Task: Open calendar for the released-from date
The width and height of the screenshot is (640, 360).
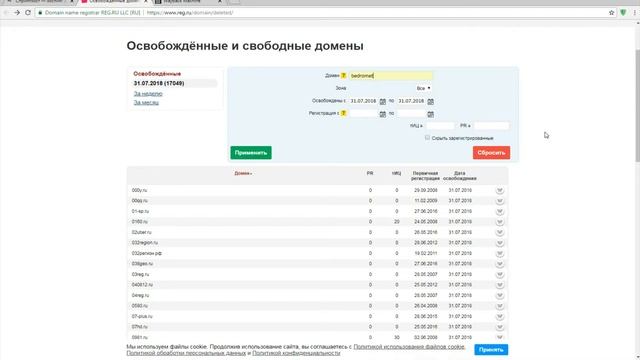Action: pyautogui.click(x=382, y=101)
